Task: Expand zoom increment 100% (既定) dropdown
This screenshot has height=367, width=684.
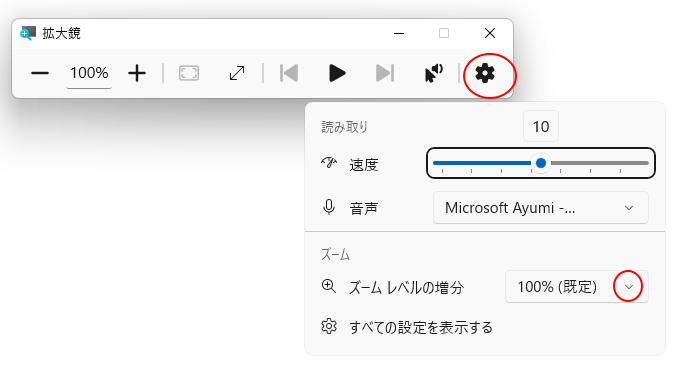Action: tap(577, 287)
